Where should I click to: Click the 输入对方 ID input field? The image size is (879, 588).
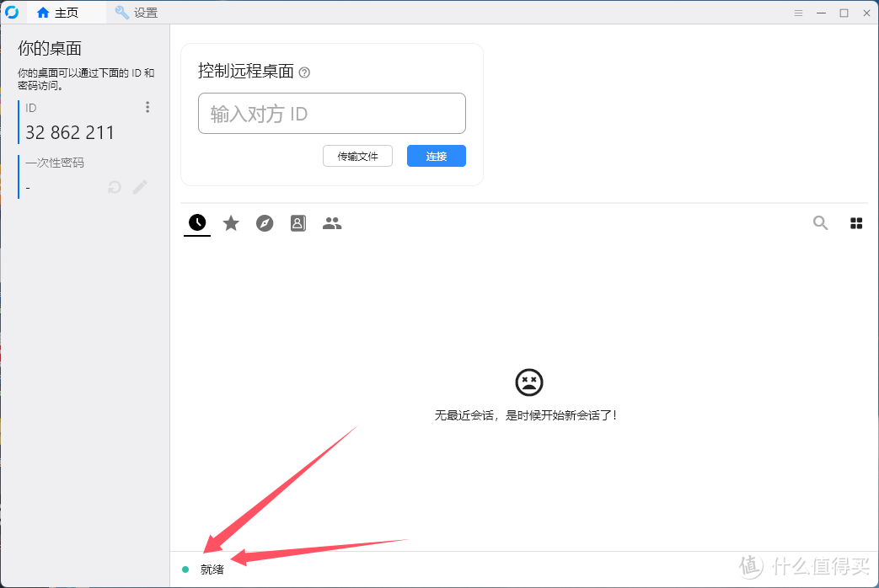[331, 113]
